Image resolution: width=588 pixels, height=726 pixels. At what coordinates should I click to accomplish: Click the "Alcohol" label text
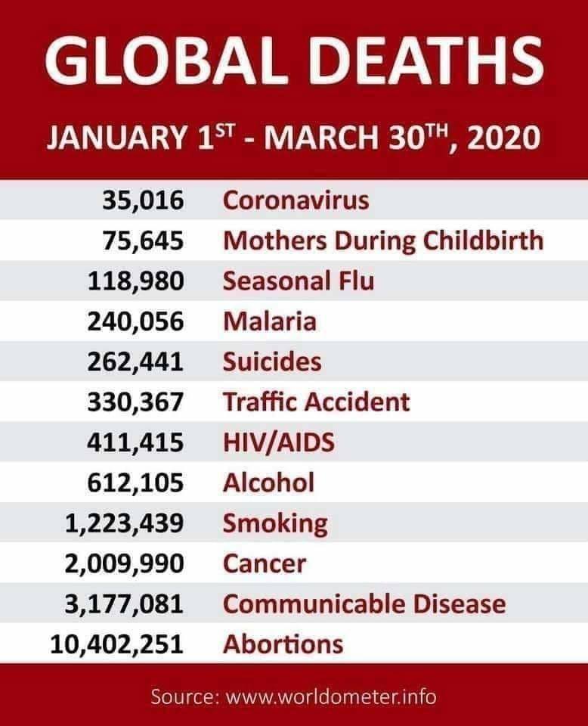click(268, 482)
